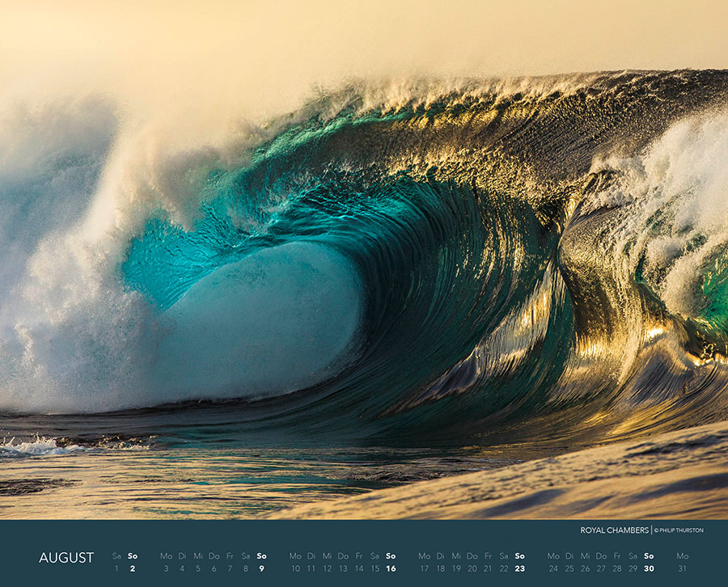Click the ROYAL CHAMBERS photo title
The image size is (728, 587).
(x=614, y=530)
